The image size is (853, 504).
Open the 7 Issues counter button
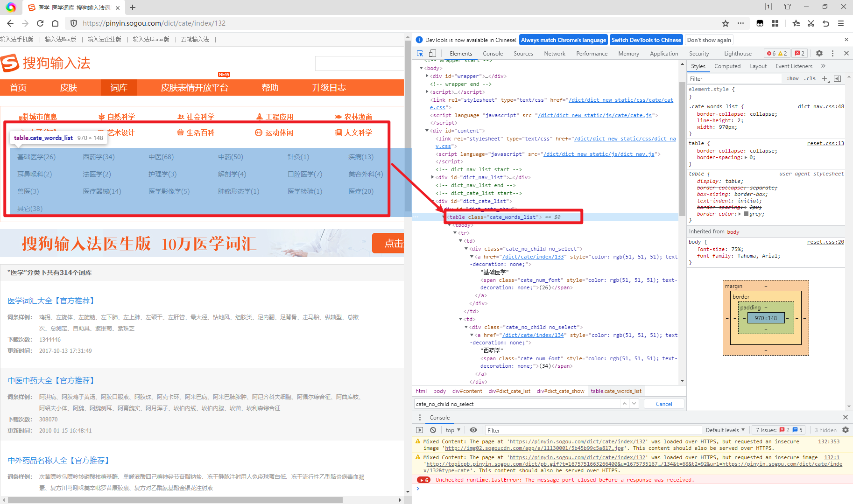[779, 430]
